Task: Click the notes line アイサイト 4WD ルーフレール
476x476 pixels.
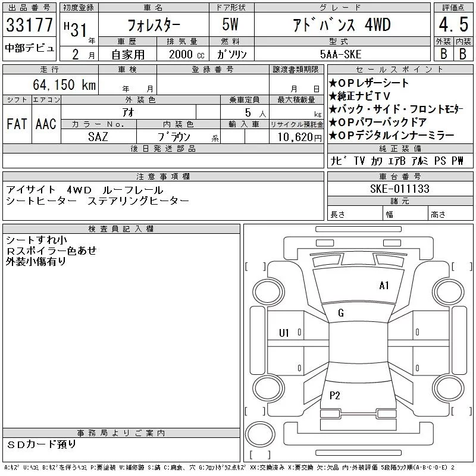Action: pos(84,190)
